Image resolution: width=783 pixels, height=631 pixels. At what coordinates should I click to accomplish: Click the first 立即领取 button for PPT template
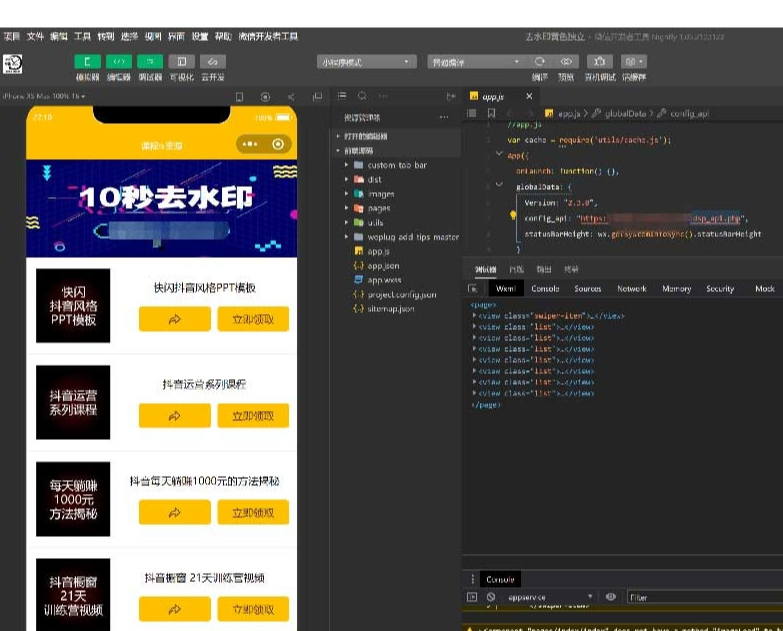pyautogui.click(x=253, y=319)
